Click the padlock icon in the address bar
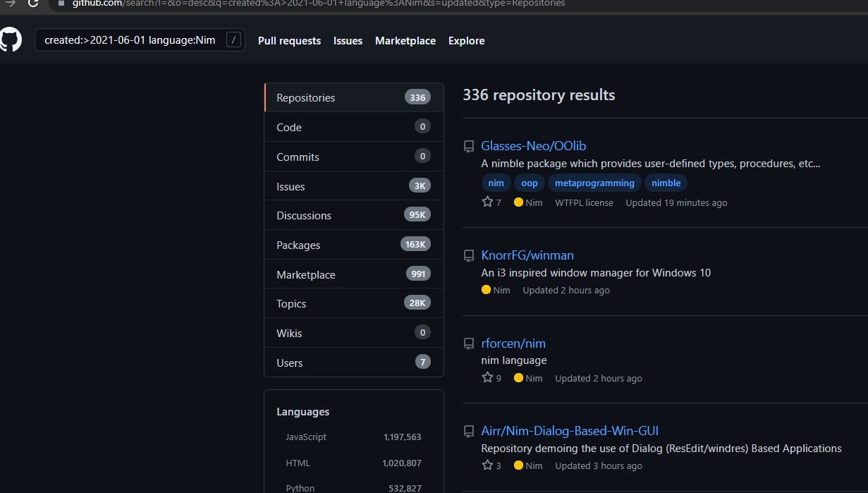Image resolution: width=868 pixels, height=493 pixels. [x=61, y=3]
